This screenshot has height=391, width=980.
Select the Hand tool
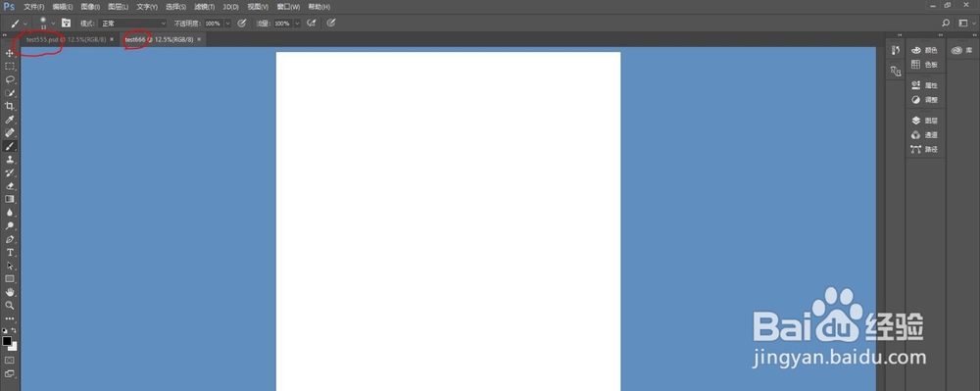(10, 292)
